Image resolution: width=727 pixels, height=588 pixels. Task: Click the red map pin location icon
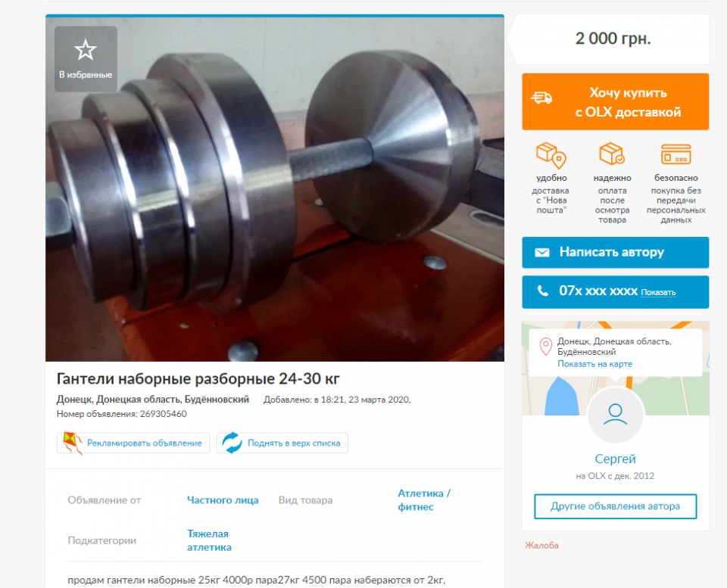pos(546,347)
